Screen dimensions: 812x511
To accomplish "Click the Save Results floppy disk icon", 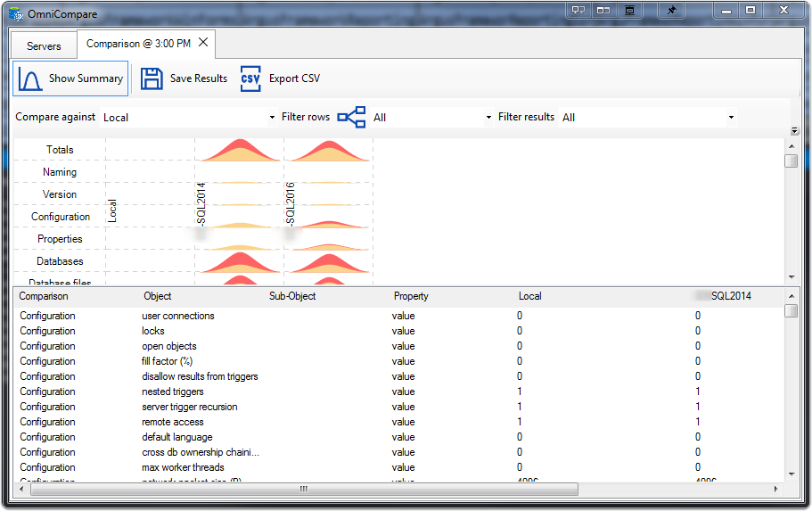I will click(x=152, y=78).
